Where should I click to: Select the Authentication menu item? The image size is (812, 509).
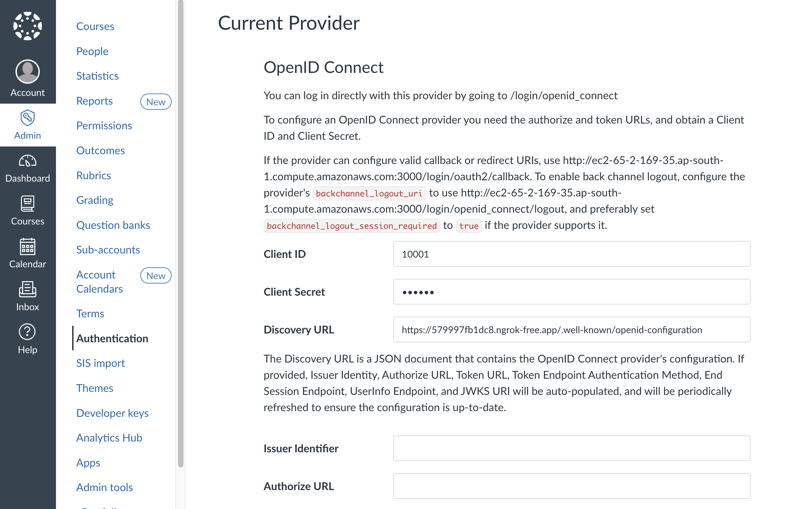click(x=113, y=338)
